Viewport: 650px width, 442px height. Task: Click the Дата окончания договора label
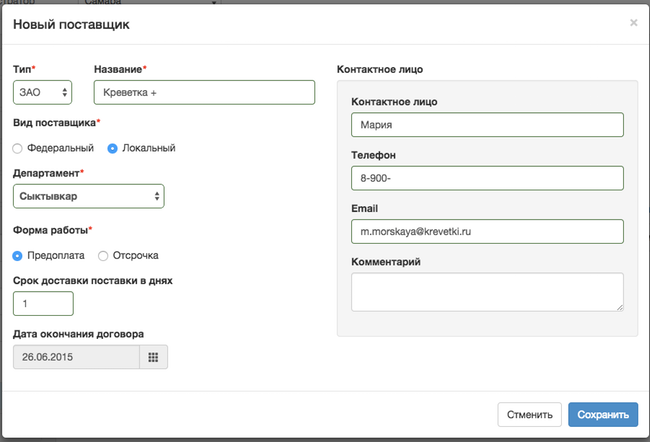[x=78, y=334]
